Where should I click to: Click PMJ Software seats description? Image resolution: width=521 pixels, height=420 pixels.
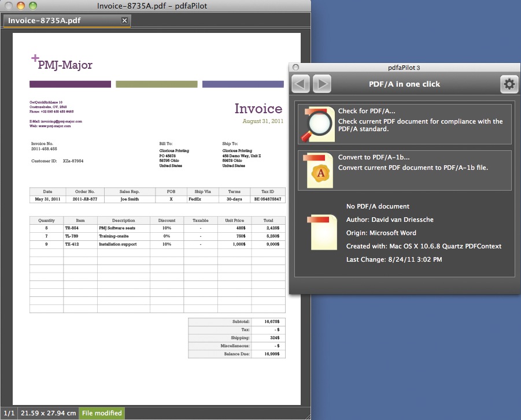pos(117,228)
